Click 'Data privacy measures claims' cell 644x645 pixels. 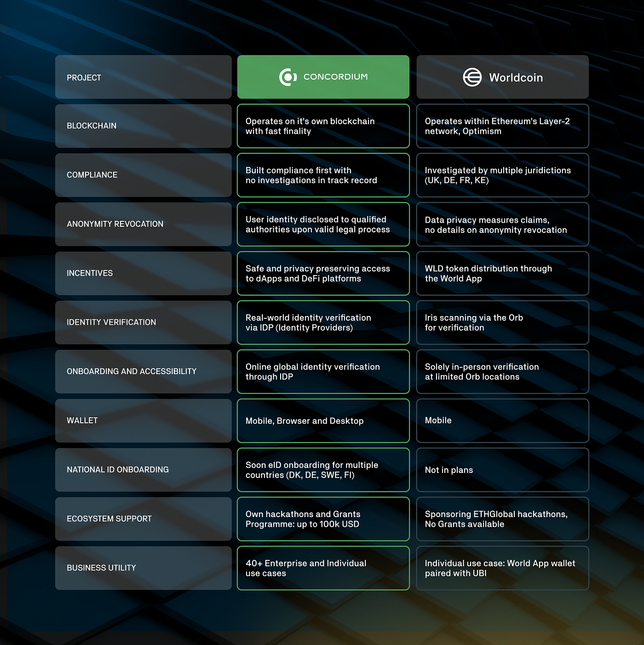pos(502,224)
